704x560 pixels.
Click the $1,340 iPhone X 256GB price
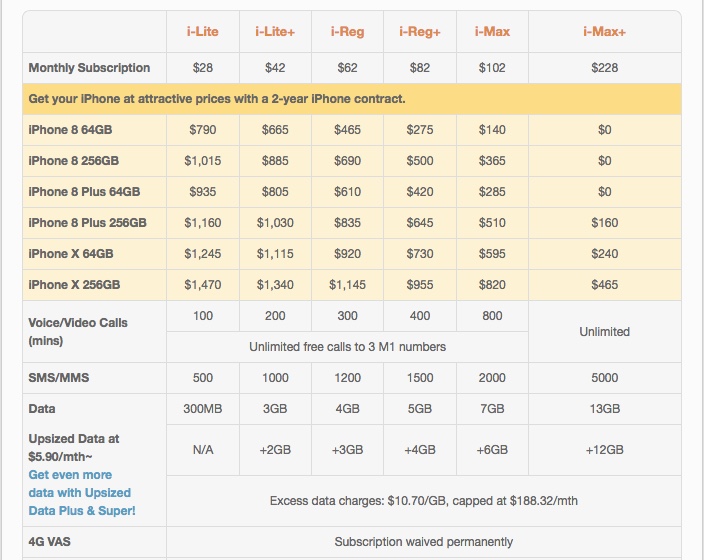[275, 285]
